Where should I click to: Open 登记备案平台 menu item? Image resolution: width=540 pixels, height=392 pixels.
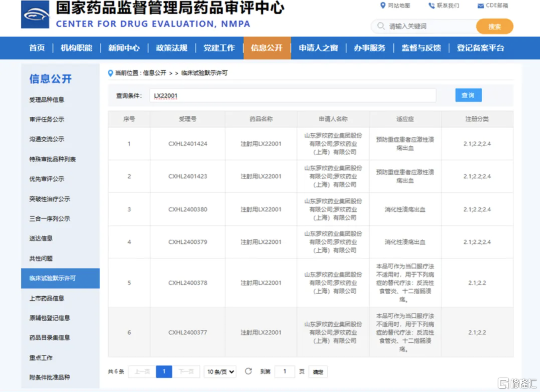pos(480,48)
